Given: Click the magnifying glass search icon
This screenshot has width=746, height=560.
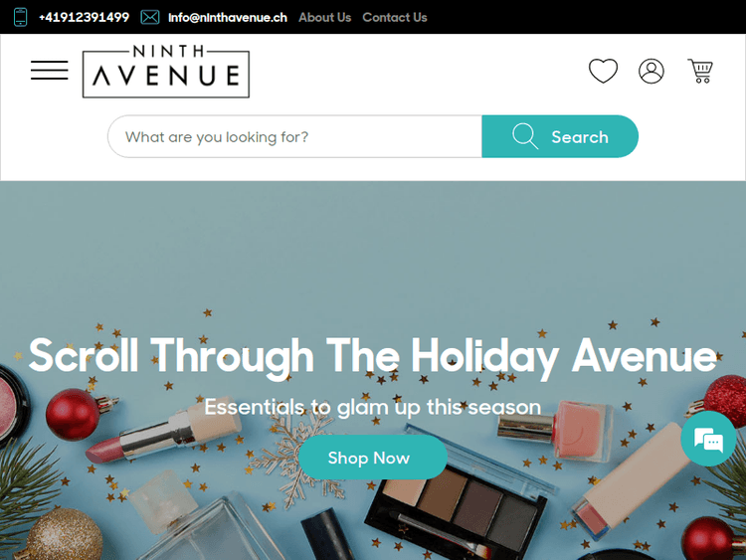Looking at the screenshot, I should pyautogui.click(x=525, y=136).
